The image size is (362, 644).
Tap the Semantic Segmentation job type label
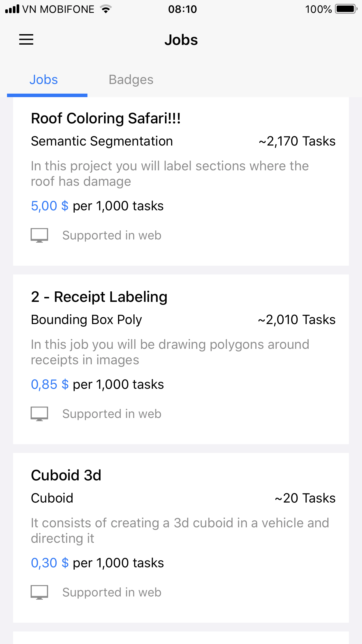(x=102, y=141)
